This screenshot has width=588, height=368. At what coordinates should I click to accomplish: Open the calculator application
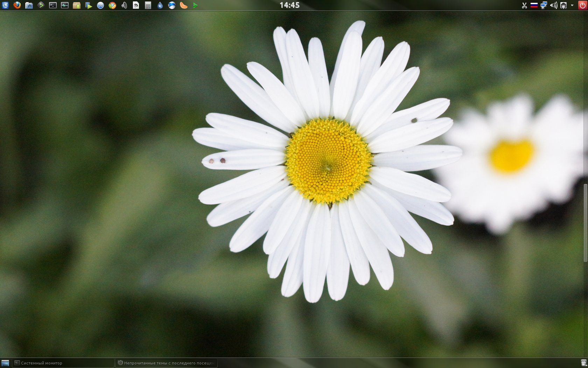point(148,5)
